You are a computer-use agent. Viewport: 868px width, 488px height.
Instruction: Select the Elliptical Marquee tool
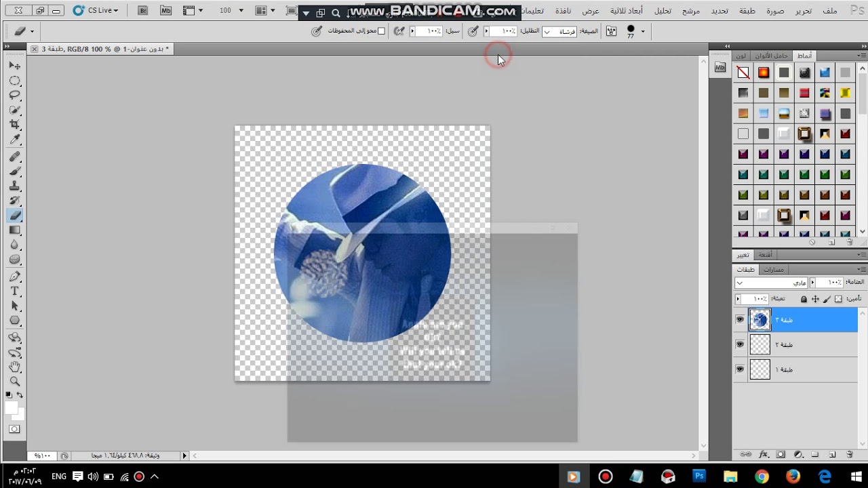(15, 81)
